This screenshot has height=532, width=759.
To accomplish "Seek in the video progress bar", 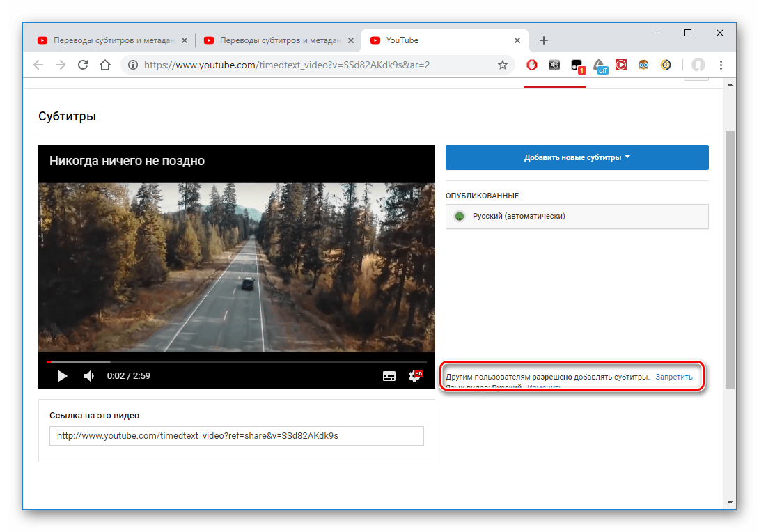I will (x=237, y=362).
